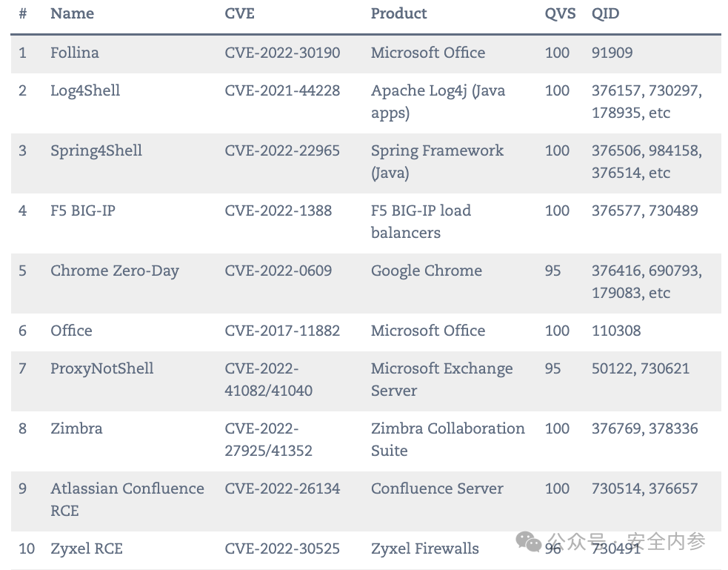Click the QVS column header

point(560,13)
